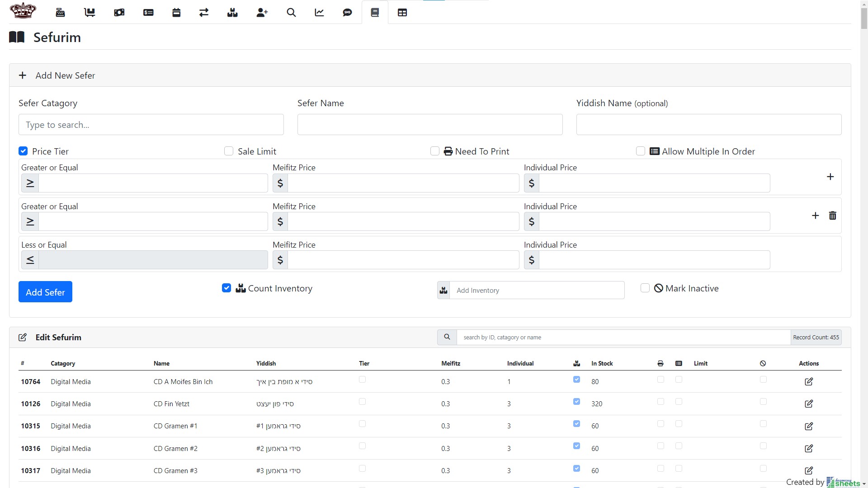Click the Sefer Catagory search combo box
Screen dimensions: 868x488
point(151,125)
